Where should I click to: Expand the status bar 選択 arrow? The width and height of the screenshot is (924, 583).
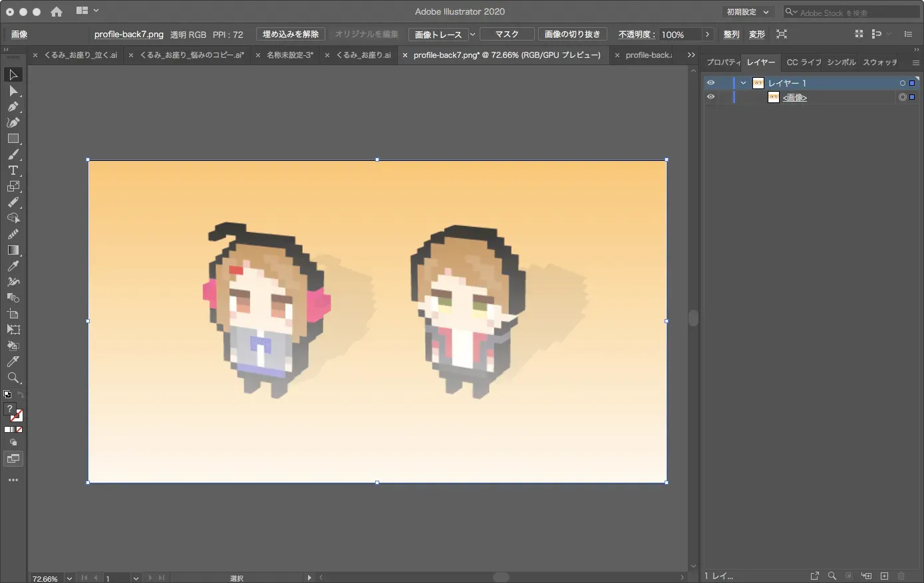click(309, 578)
